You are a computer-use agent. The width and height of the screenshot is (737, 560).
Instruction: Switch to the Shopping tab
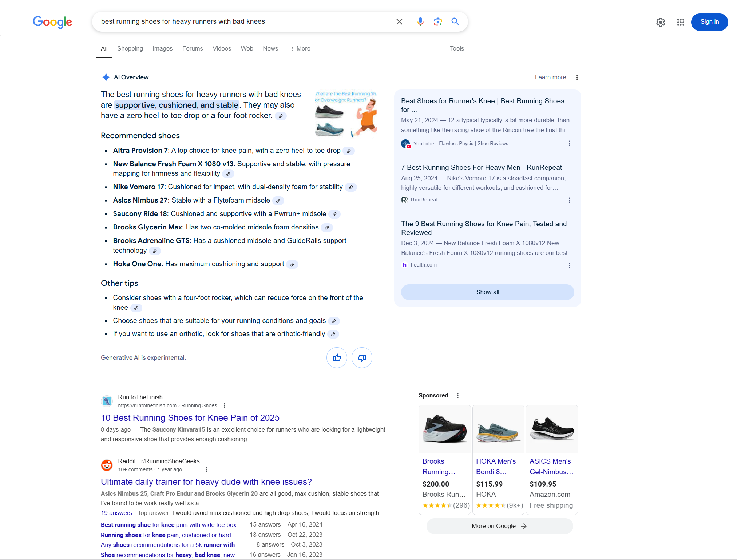[130, 49]
